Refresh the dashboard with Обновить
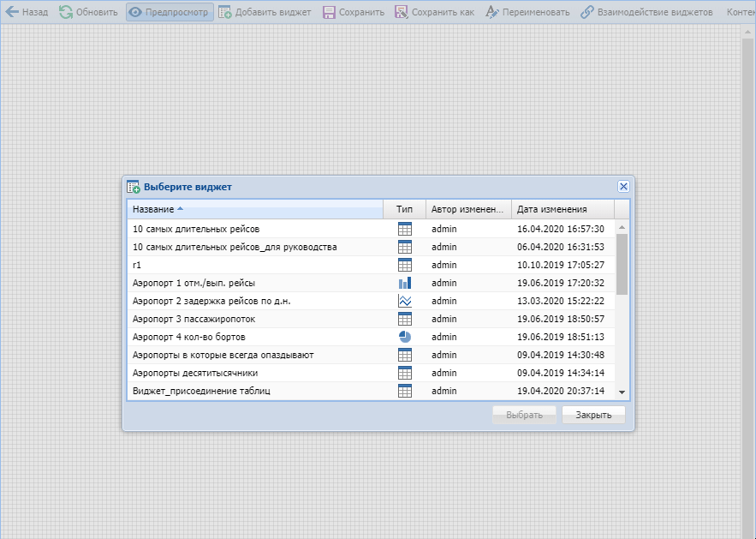This screenshot has width=756, height=539. [88, 12]
